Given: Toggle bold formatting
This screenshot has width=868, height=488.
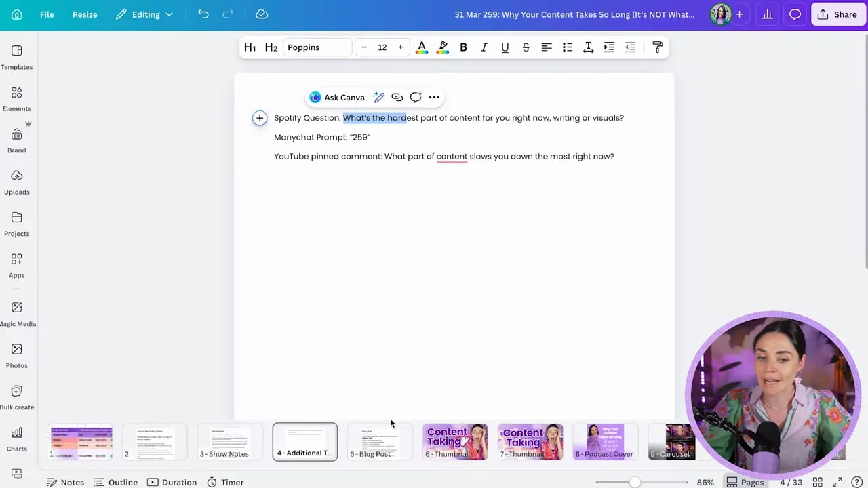Looking at the screenshot, I should [463, 47].
